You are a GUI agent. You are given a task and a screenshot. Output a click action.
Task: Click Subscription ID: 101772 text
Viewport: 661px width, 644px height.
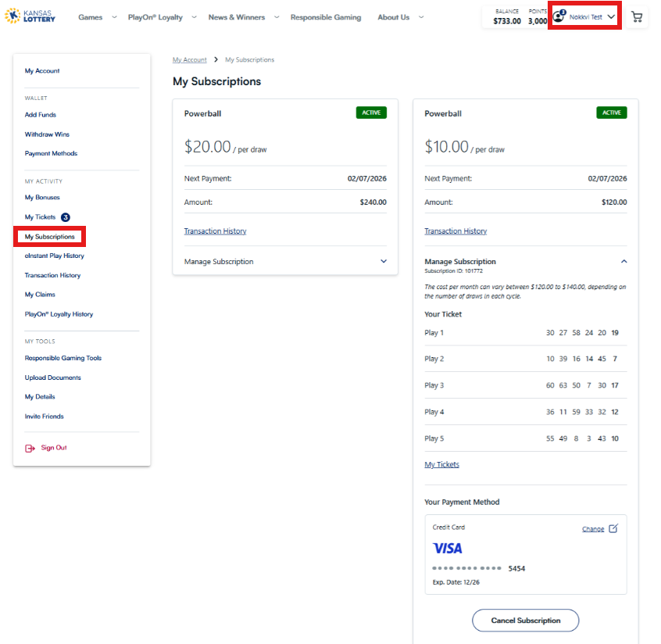[x=454, y=271]
